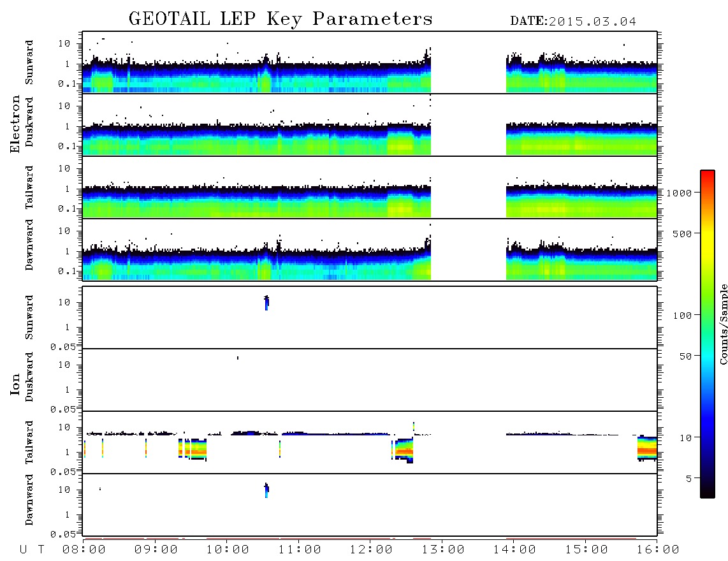The image size is (728, 561).
Task: Click the "500" colorbar tick value
Action: coord(682,234)
